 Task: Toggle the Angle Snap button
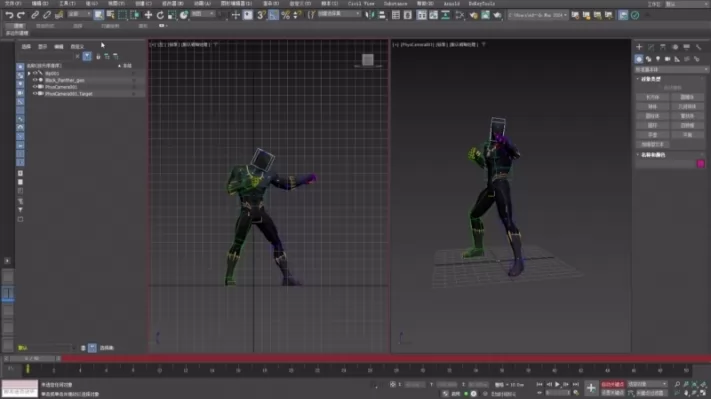(x=273, y=15)
